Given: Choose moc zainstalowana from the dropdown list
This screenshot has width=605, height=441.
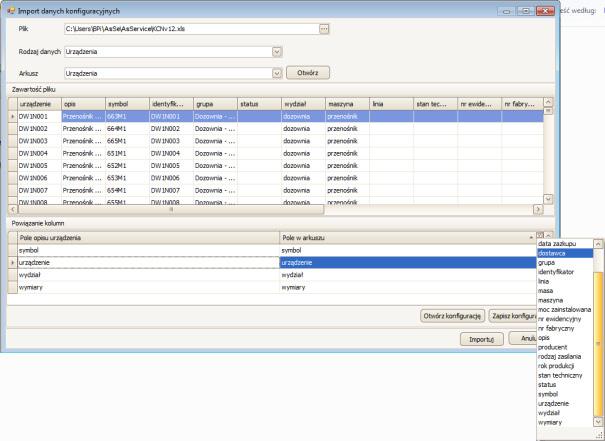Looking at the screenshot, I should coord(565,309).
